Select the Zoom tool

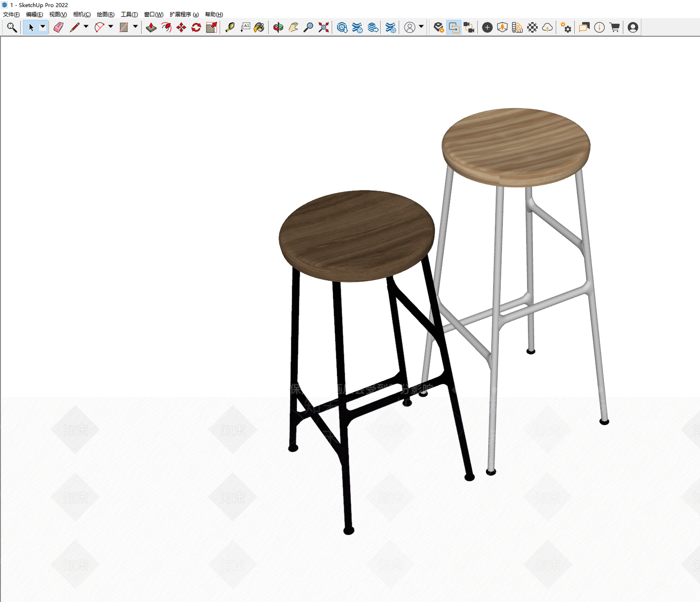click(308, 28)
